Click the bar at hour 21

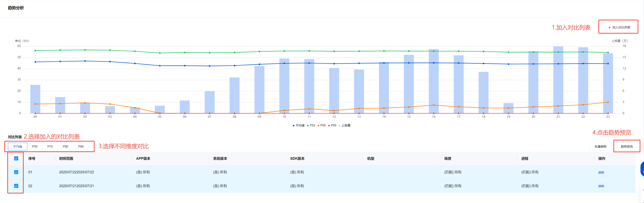tap(558, 85)
